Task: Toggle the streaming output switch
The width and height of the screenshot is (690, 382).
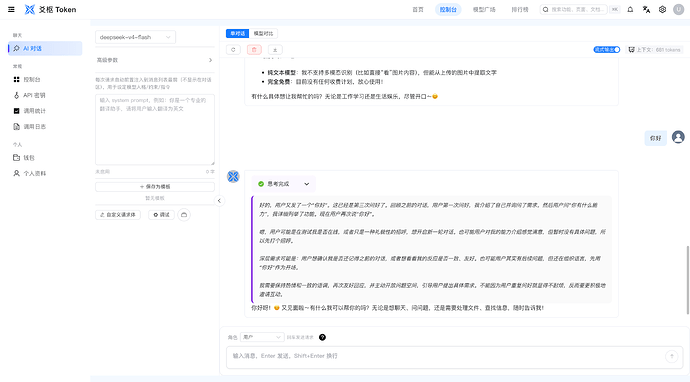Action: 607,50
